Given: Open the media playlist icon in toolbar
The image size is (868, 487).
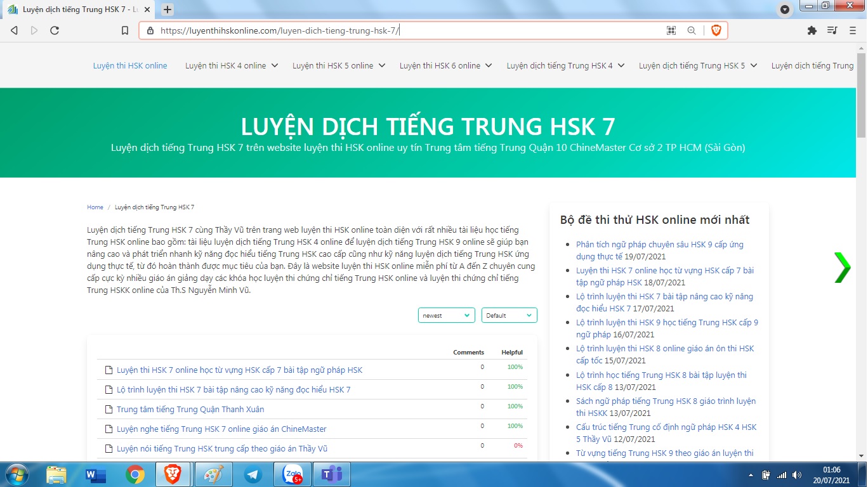Looking at the screenshot, I should (832, 30).
